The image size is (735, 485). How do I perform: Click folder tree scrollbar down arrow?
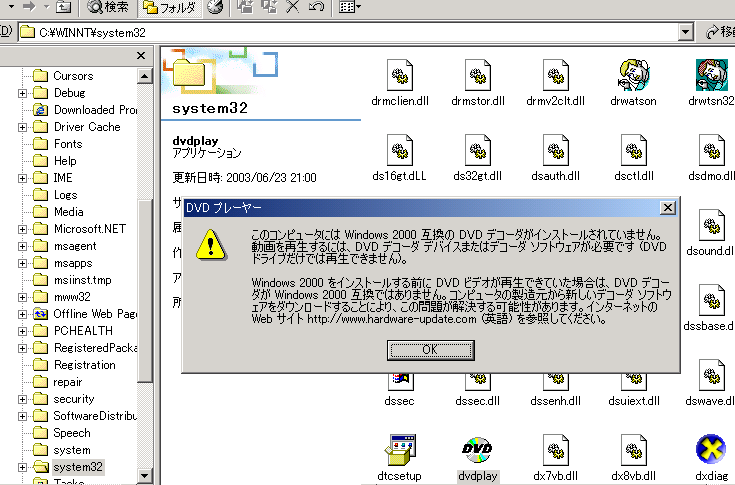point(145,476)
